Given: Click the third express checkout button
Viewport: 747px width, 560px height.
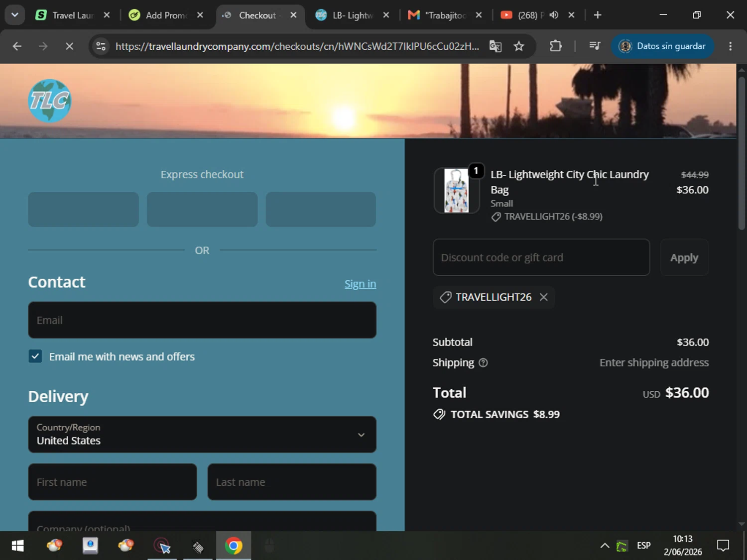Looking at the screenshot, I should pyautogui.click(x=321, y=210).
